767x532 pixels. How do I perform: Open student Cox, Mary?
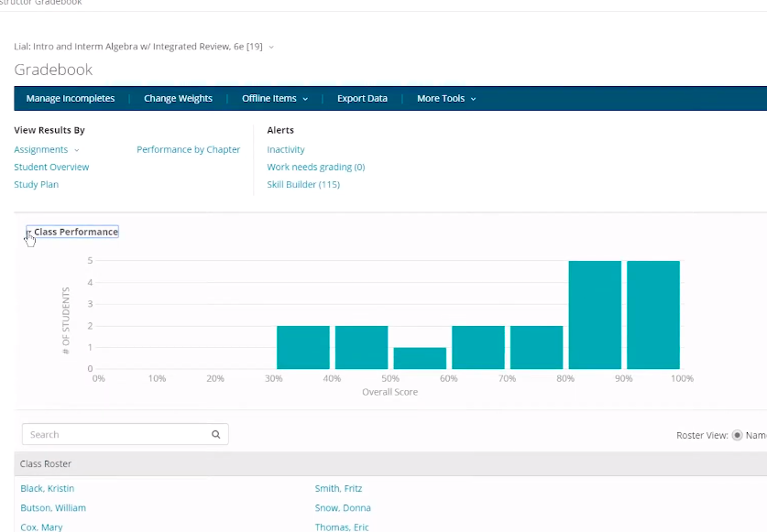point(41,527)
